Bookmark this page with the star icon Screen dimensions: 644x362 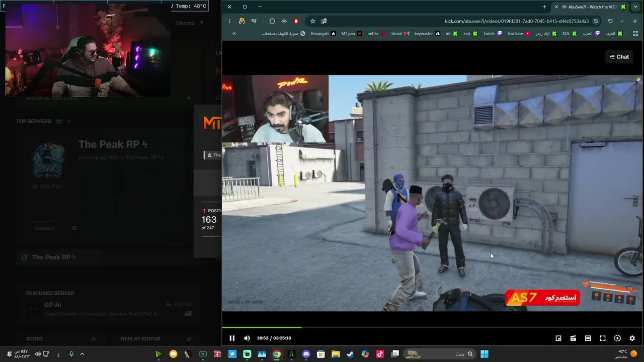click(x=313, y=21)
